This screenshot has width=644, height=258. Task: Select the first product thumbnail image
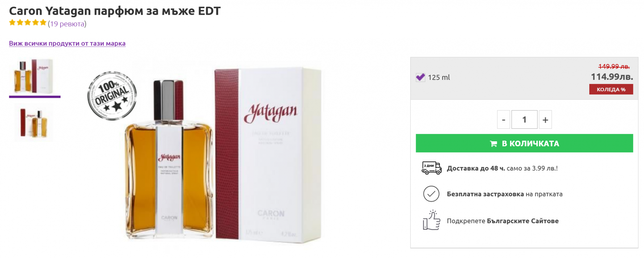point(34,76)
